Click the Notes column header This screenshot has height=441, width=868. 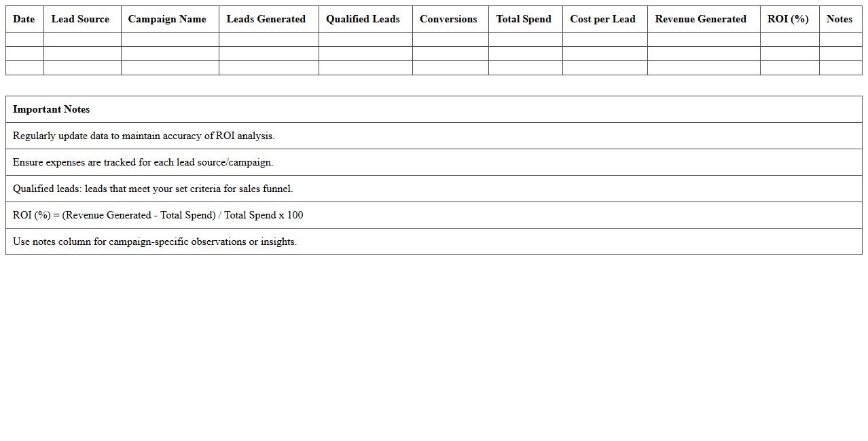click(839, 19)
